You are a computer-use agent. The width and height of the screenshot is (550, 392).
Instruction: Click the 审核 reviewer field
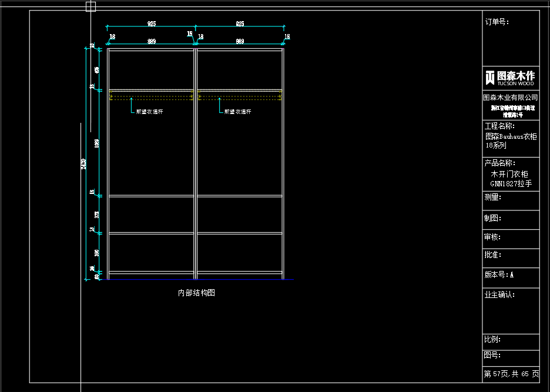click(510, 237)
